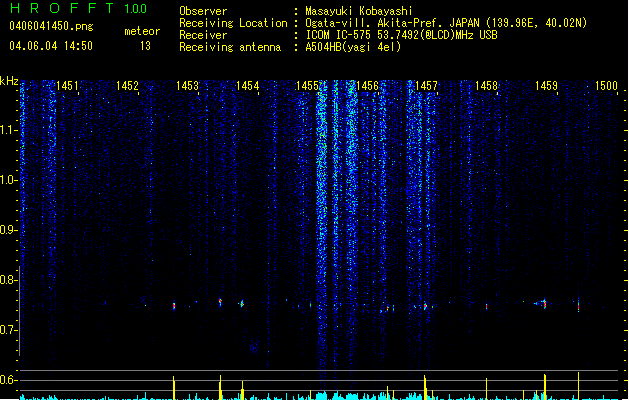Viewport: 629px width, 400px height.
Task: Click the HROFFT 1.00 program title
Action: pos(78,8)
